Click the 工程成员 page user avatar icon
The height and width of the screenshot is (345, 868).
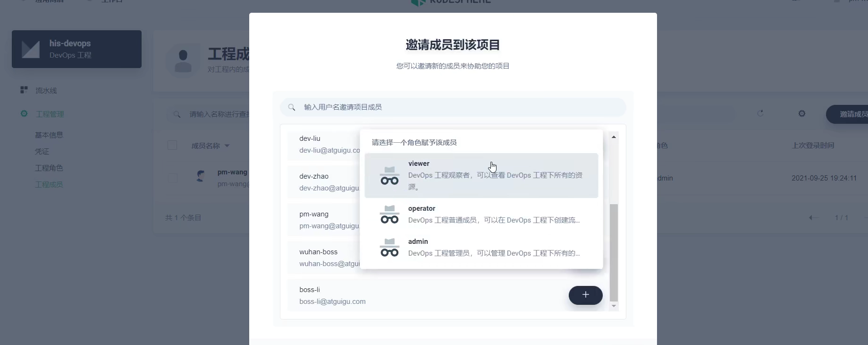point(183,61)
